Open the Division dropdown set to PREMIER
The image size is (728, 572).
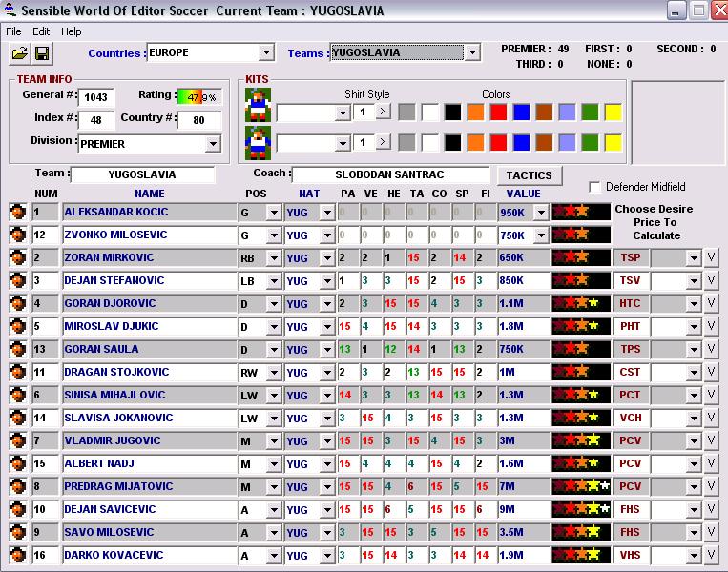213,144
